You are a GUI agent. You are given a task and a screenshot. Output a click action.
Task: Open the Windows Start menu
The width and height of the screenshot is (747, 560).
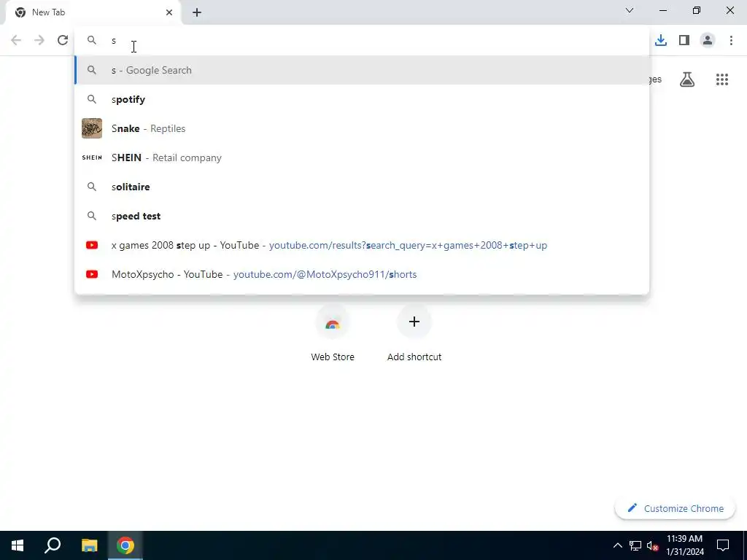coord(18,545)
